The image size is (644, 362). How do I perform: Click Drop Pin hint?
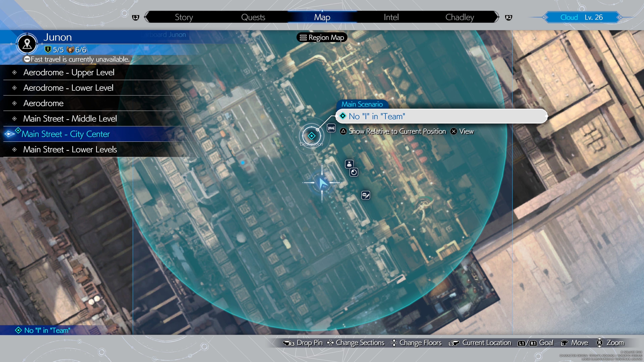303,343
